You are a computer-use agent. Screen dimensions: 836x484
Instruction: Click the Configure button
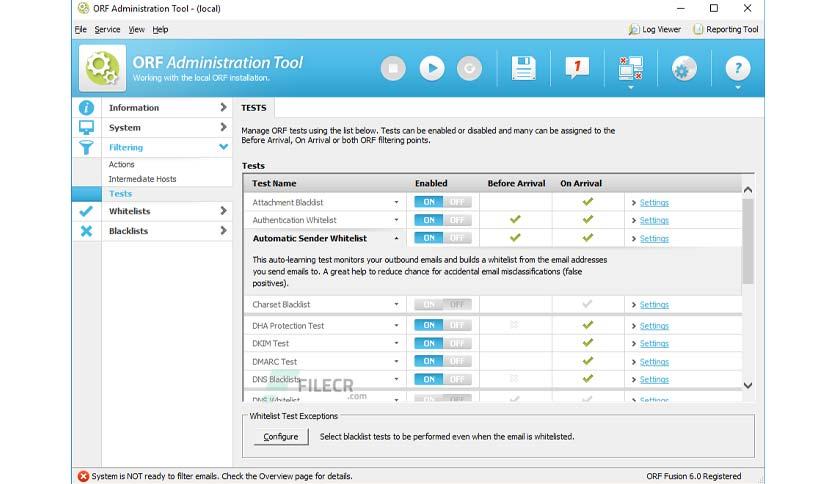pos(281,437)
